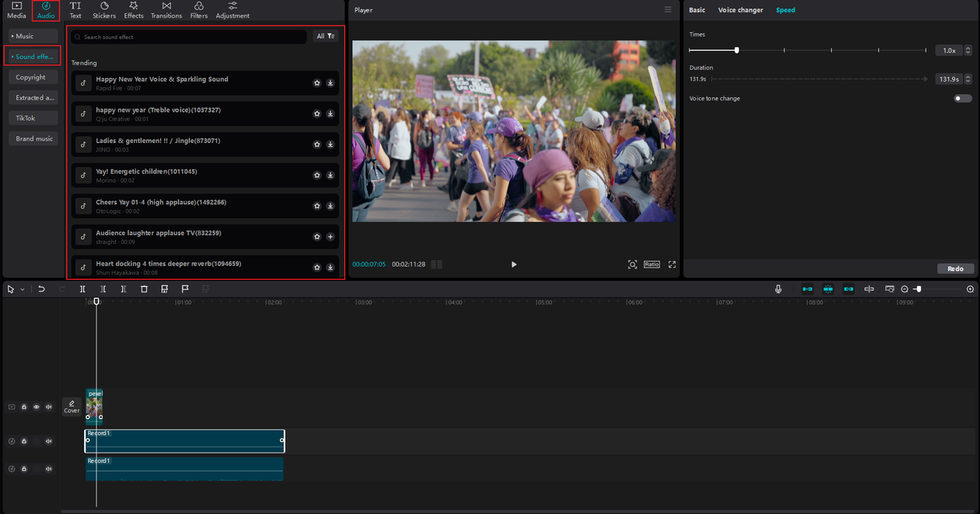Image resolution: width=980 pixels, height=514 pixels.
Task: Play the video preview
Action: tap(514, 265)
